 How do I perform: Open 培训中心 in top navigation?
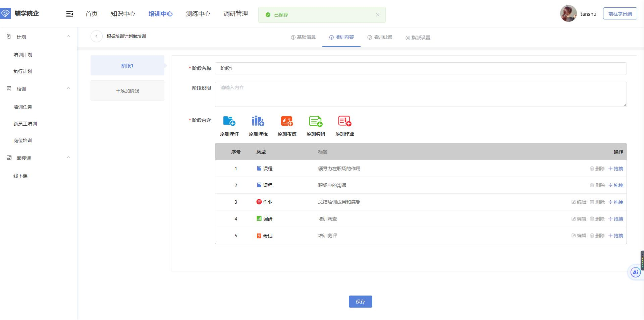click(161, 14)
